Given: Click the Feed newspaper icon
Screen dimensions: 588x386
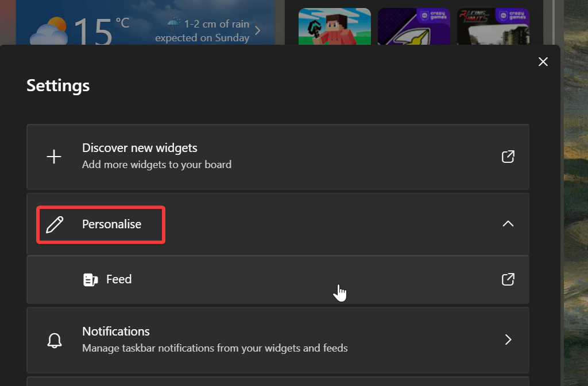Looking at the screenshot, I should click(x=90, y=280).
